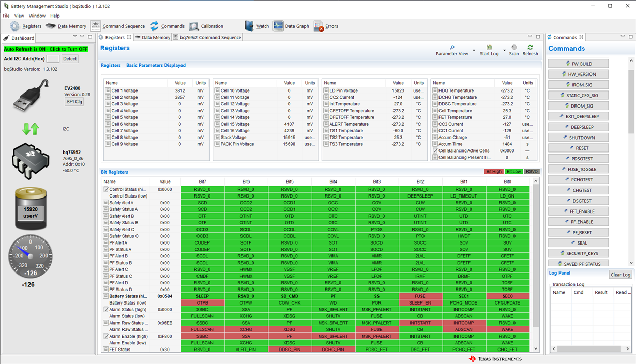
Task: Switch to the Data Memory tab
Action: click(153, 38)
